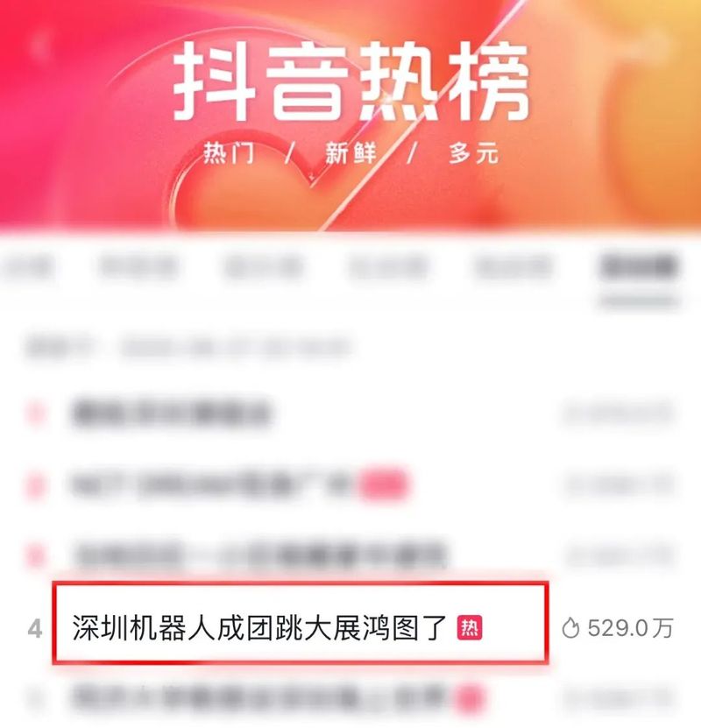Select the third blurred tab in the tab bar
701x728 pixels.
tap(264, 267)
